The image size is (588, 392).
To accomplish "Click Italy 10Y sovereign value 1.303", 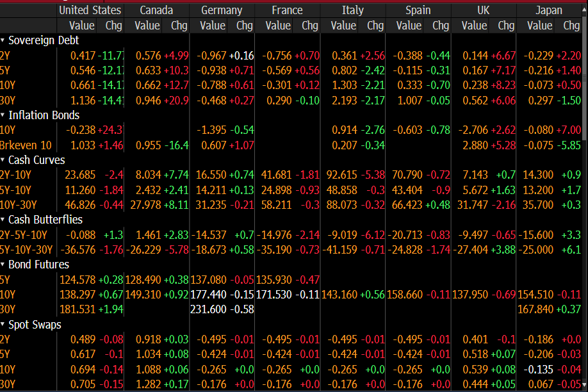I will coord(344,85).
